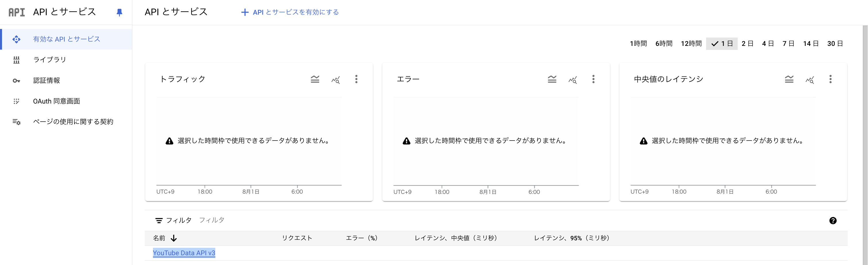Open the OAuth 同意画面 menu item
The width and height of the screenshot is (868, 265).
click(66, 101)
